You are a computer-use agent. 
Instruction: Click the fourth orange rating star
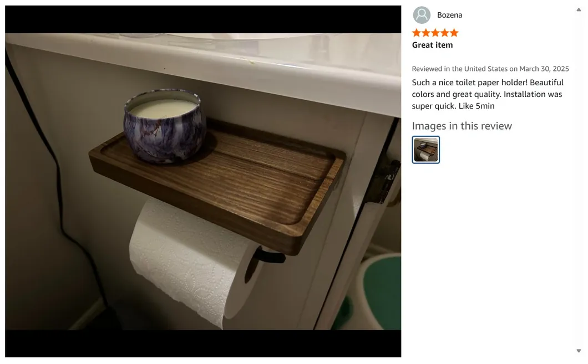pos(444,33)
